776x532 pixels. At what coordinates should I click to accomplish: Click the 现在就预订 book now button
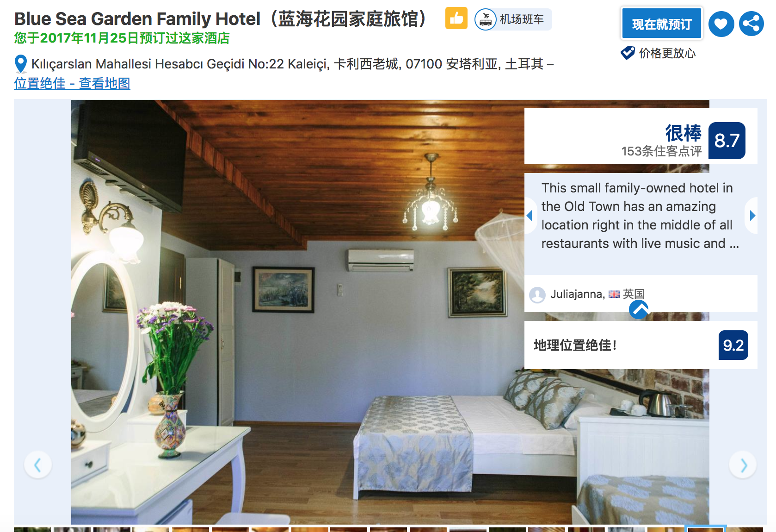[x=662, y=24]
